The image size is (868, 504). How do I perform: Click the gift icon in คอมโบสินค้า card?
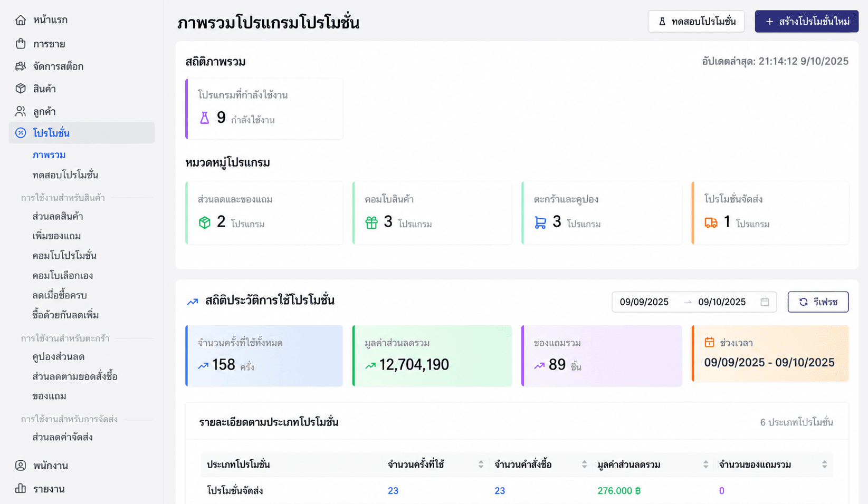click(371, 222)
